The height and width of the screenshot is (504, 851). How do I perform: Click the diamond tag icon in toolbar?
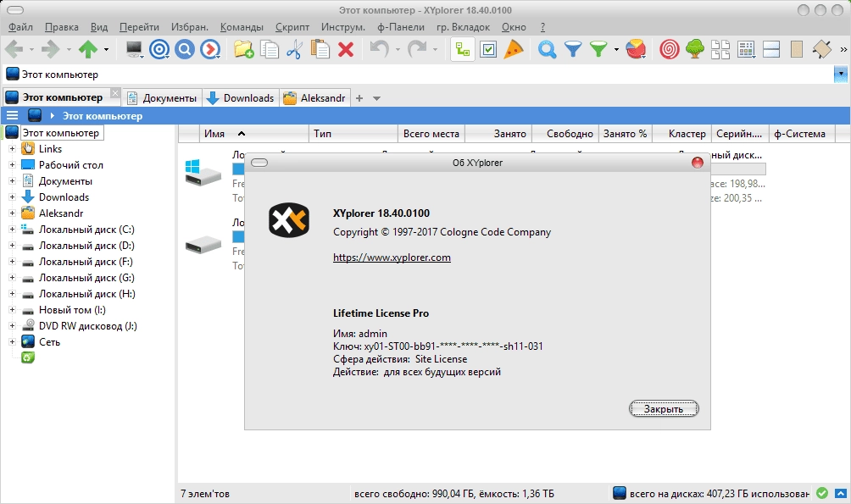(x=822, y=49)
